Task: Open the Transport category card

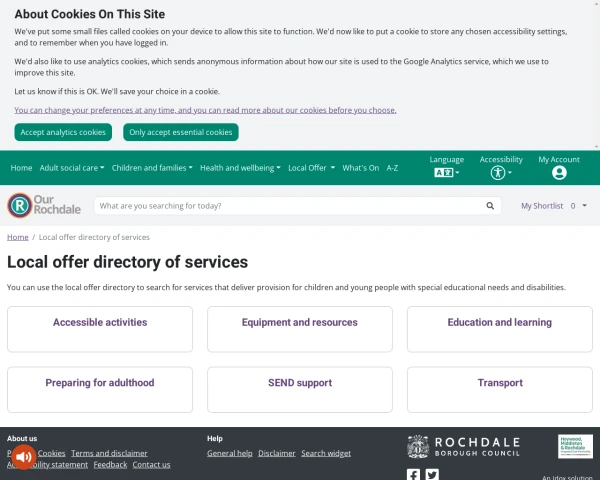Action: click(500, 390)
